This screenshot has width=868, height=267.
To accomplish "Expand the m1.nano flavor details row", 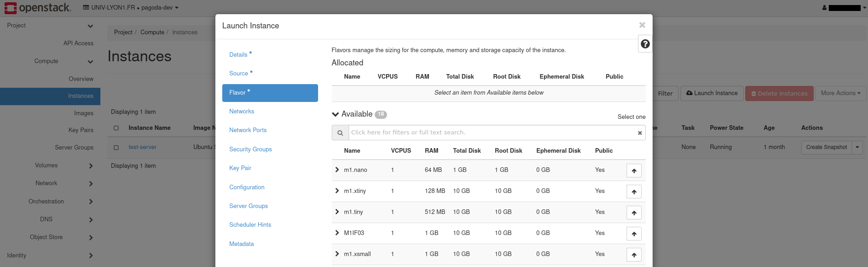I will tap(337, 170).
